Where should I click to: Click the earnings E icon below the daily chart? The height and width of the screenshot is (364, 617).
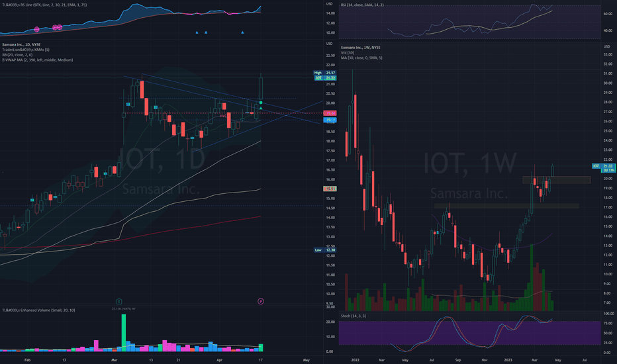tap(119, 301)
